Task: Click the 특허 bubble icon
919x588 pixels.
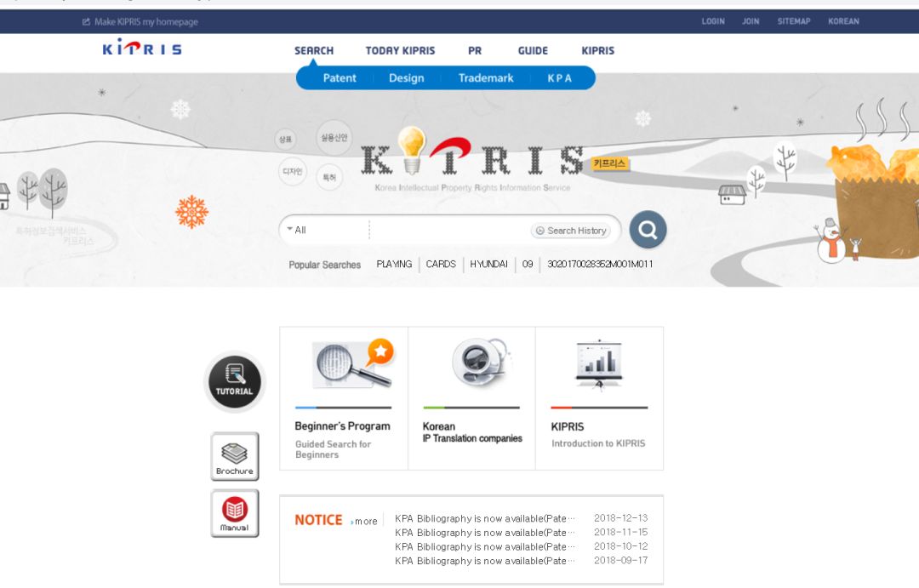Action: [x=329, y=177]
